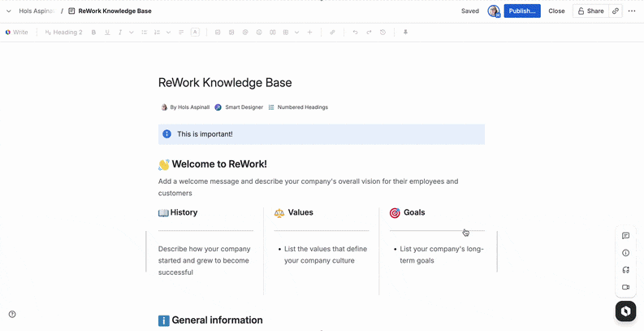Expand more text formatting options chevron
The height and width of the screenshot is (331, 644).
pos(132,32)
